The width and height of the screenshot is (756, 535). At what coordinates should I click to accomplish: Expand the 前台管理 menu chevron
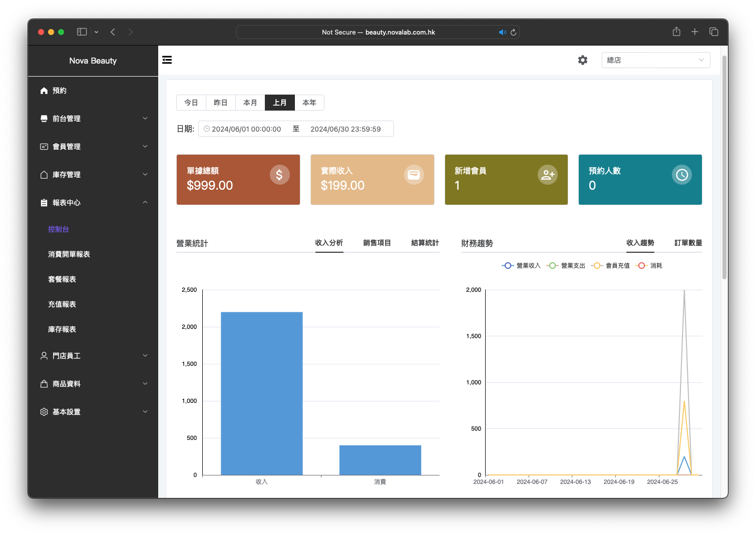click(x=145, y=119)
